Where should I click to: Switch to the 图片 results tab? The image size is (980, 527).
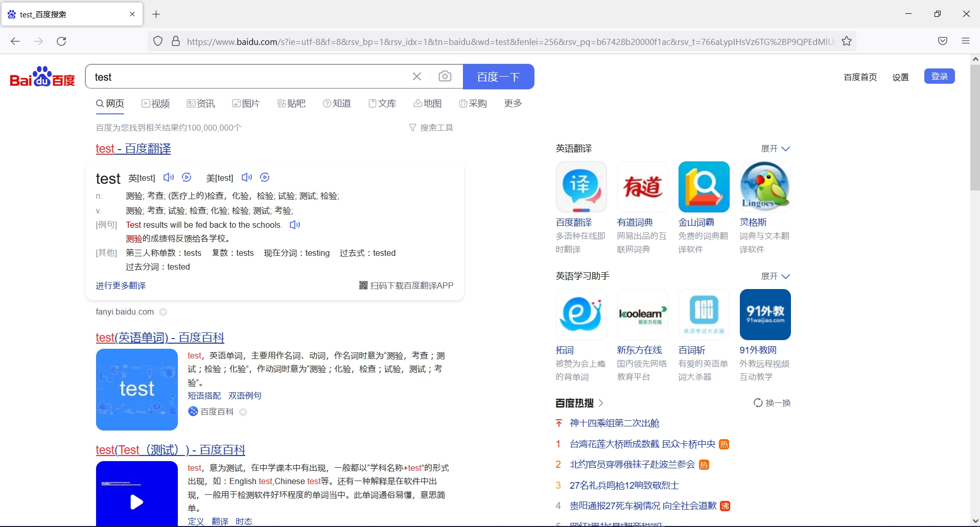(246, 103)
